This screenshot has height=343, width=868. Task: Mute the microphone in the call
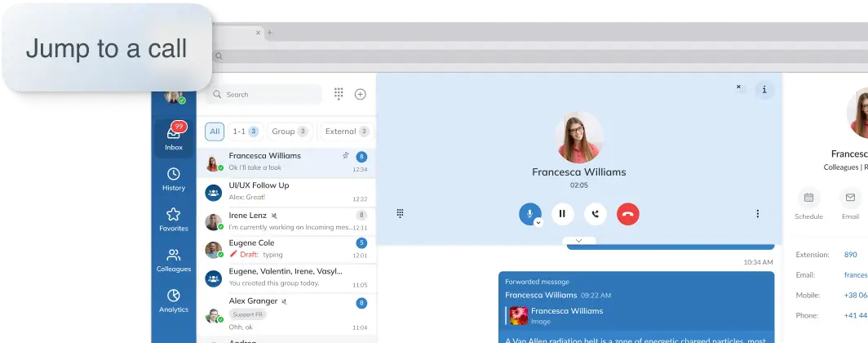pos(529,213)
